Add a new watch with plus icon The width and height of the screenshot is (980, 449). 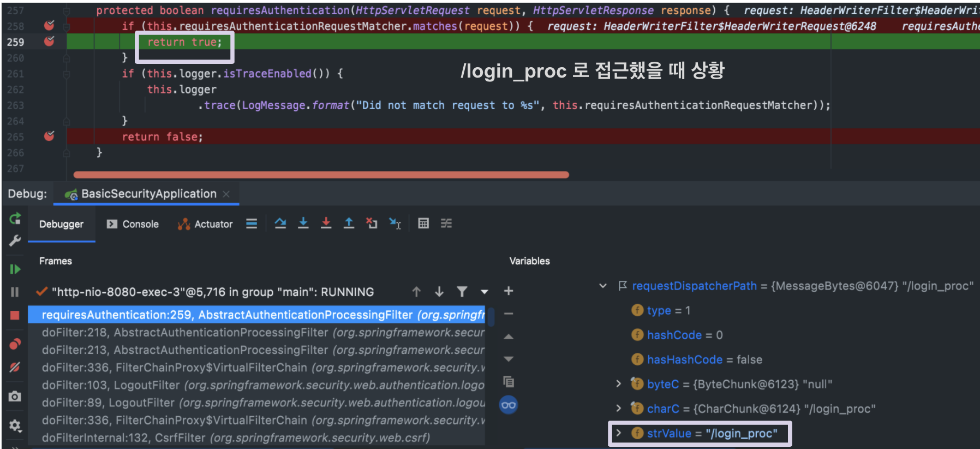coord(509,291)
